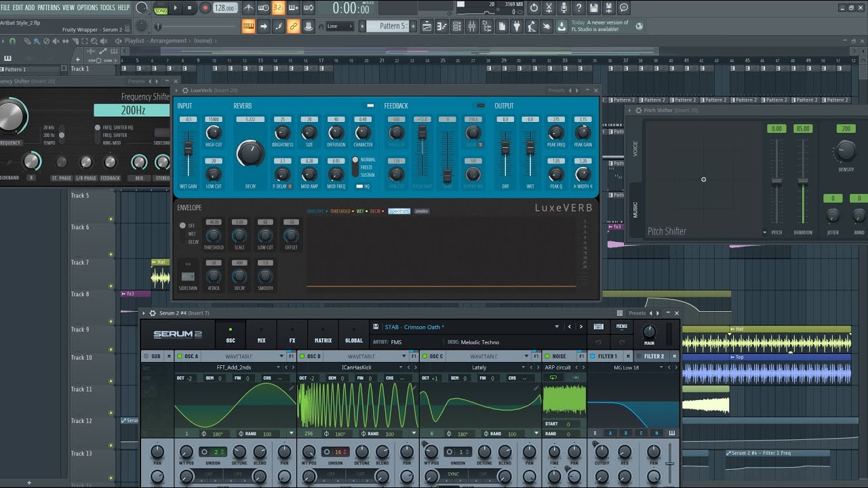The height and width of the screenshot is (488, 868).
Task: Open the chat bubble icon
Action: coord(623,8)
